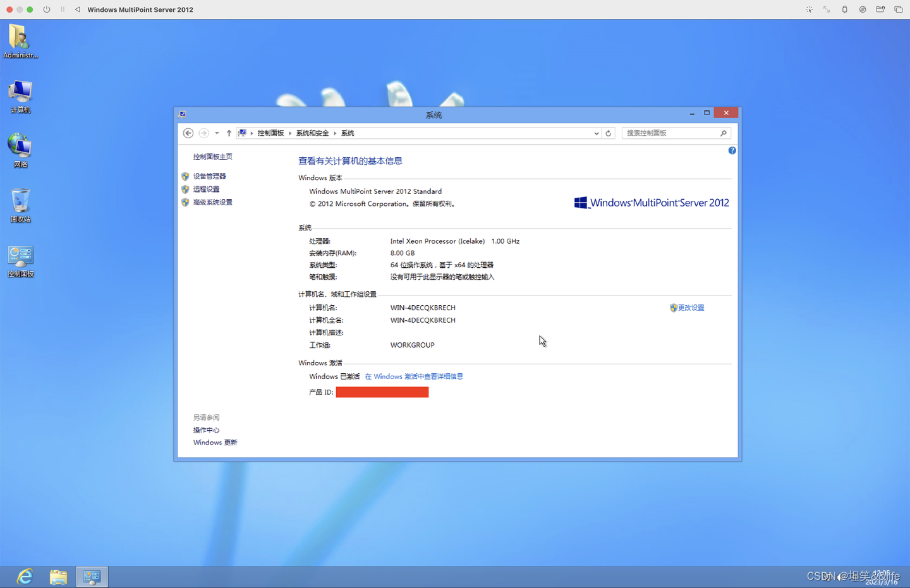
Task: Open File Explorer from the taskbar
Action: (x=58, y=577)
